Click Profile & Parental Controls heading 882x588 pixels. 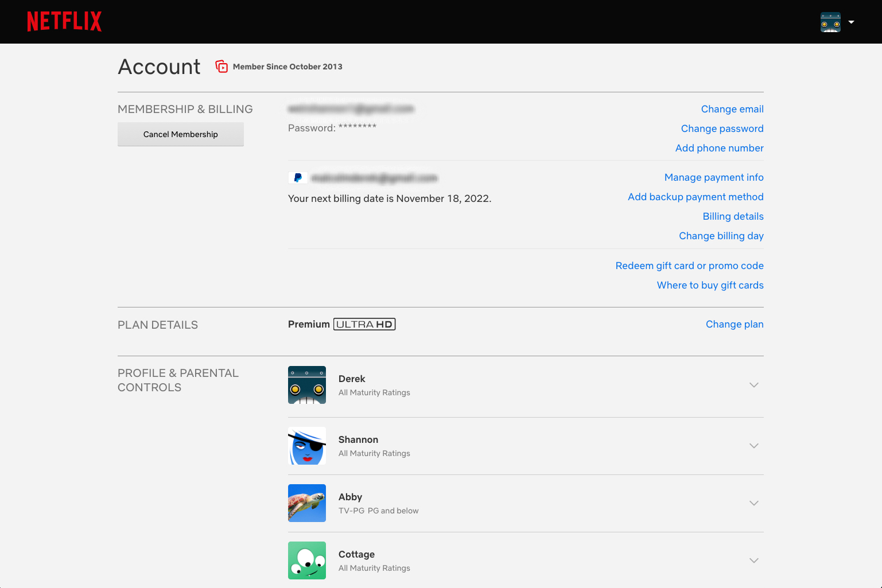click(178, 380)
